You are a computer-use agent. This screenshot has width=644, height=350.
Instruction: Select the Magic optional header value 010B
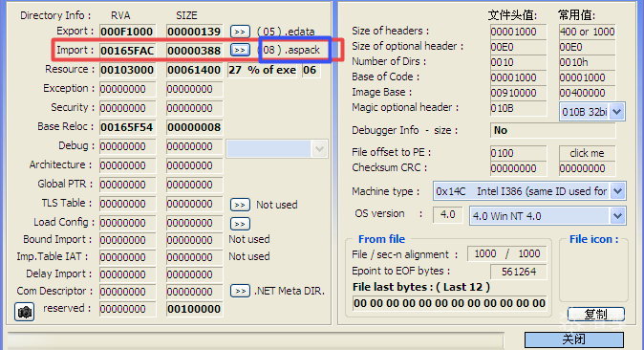pos(518,108)
